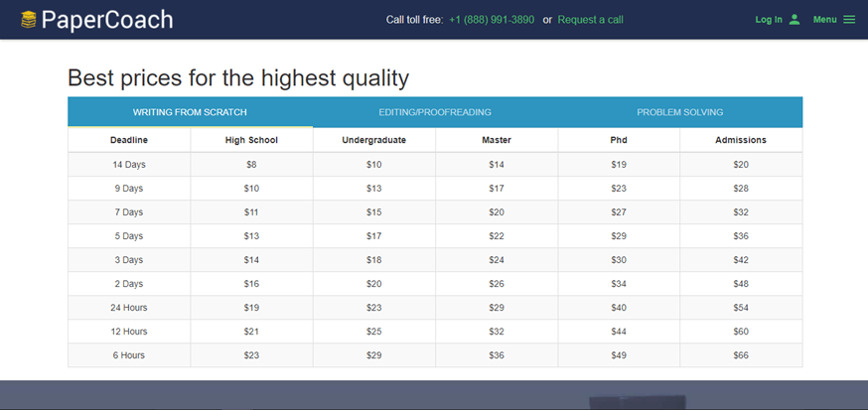Click the $21 High School price for 12 Hours
The width and height of the screenshot is (868, 410).
pos(251,332)
